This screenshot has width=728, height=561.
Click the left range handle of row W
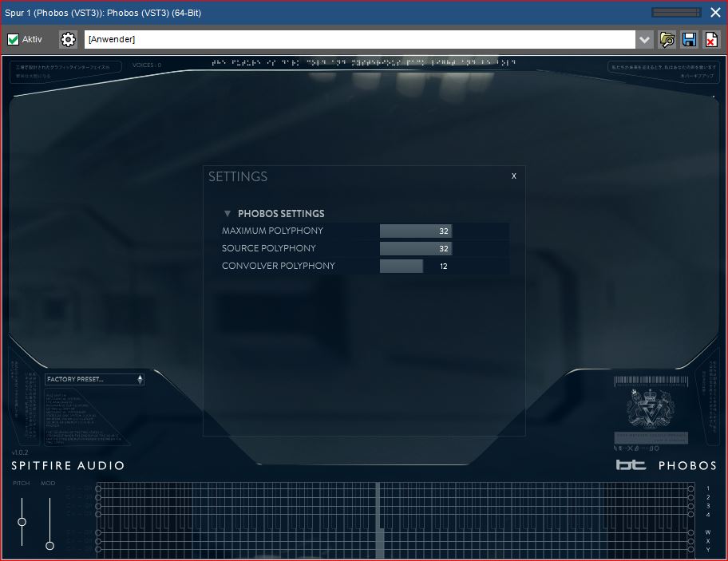point(98,532)
